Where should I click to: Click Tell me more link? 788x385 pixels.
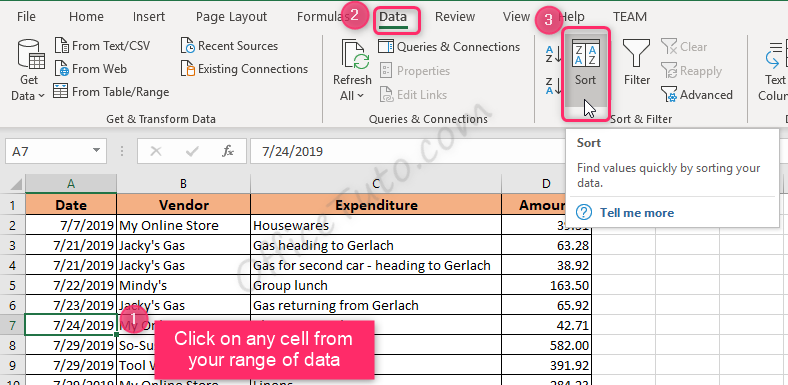pos(637,213)
